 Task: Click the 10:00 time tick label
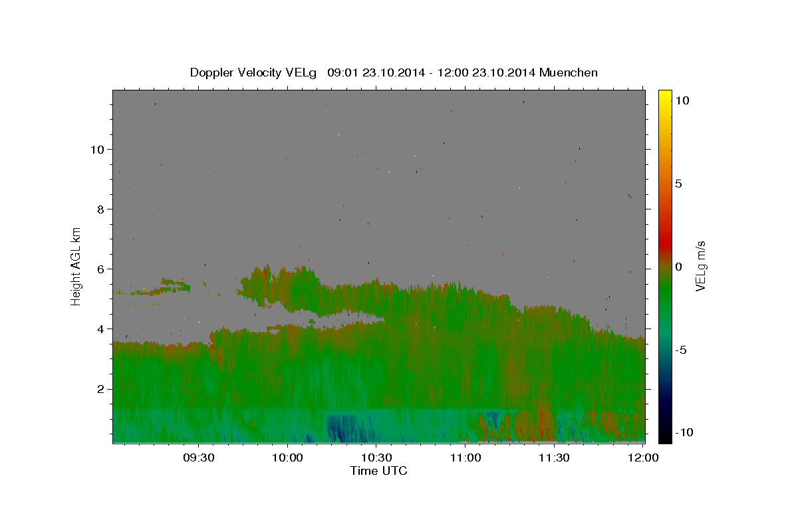click(288, 458)
